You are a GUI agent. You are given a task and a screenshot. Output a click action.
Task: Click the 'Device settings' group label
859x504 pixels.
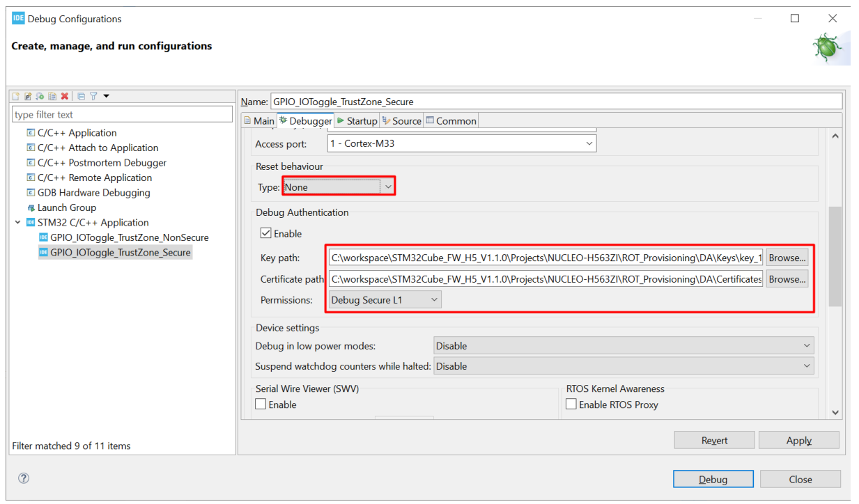[x=287, y=327]
